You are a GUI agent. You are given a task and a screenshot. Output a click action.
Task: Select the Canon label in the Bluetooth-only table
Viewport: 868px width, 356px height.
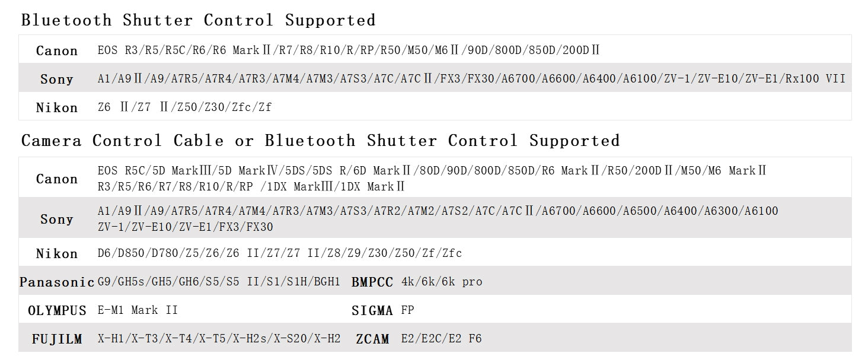coord(57,51)
